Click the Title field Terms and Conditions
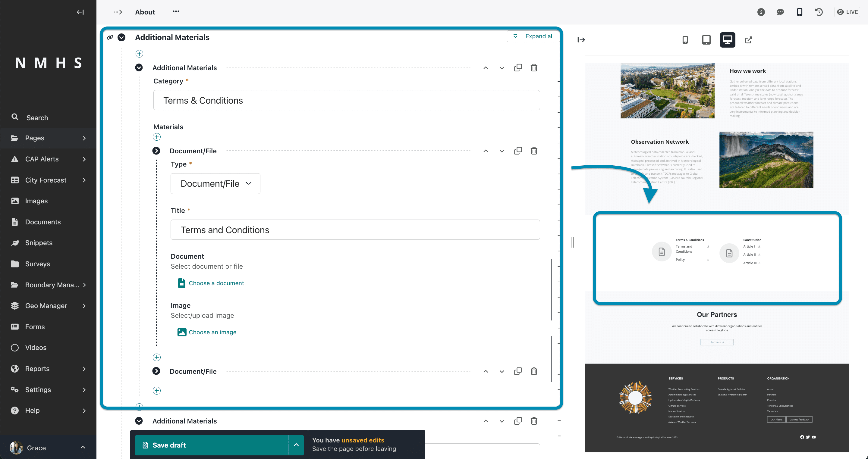 pos(355,230)
